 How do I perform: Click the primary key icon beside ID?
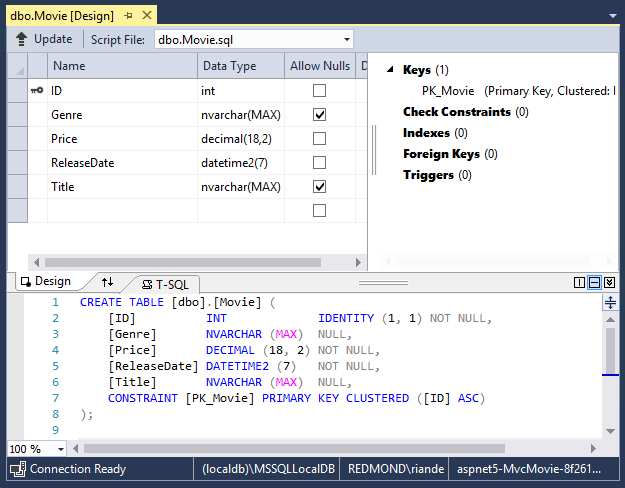pos(37,90)
